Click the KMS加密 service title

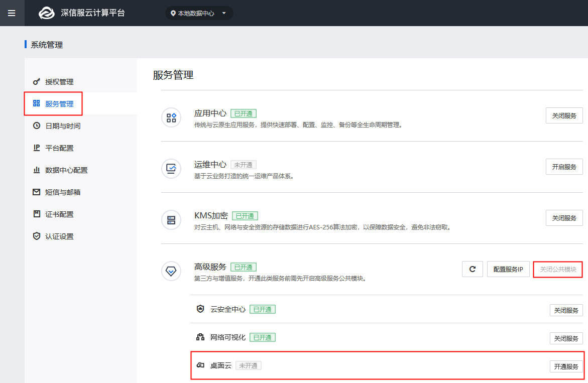point(211,215)
